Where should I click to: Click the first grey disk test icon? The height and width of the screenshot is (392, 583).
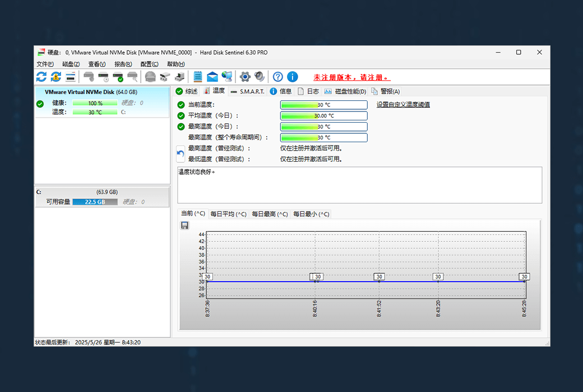[89, 77]
